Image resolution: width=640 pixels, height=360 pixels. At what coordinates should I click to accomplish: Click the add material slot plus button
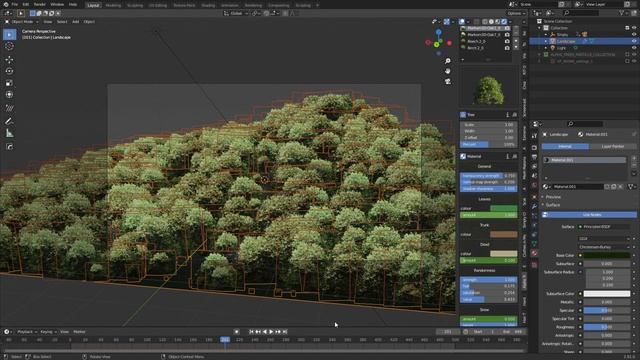pyautogui.click(x=634, y=158)
